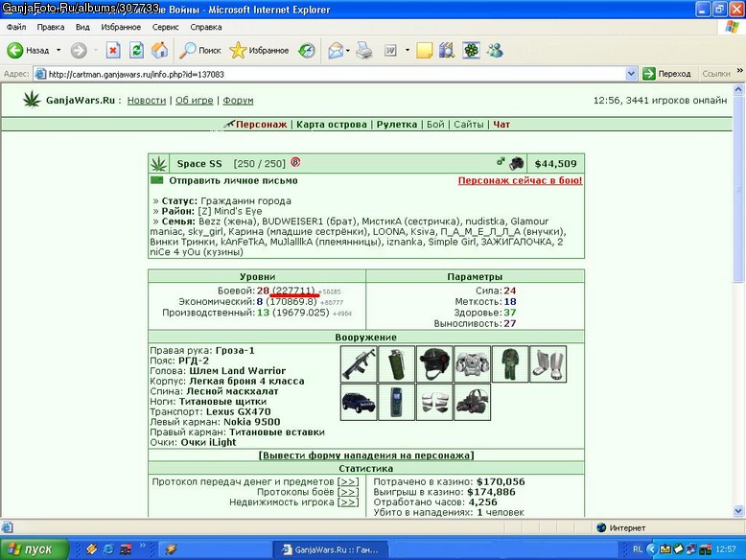Click Отправить личное письмо link
The height and width of the screenshot is (560, 746).
click(233, 181)
